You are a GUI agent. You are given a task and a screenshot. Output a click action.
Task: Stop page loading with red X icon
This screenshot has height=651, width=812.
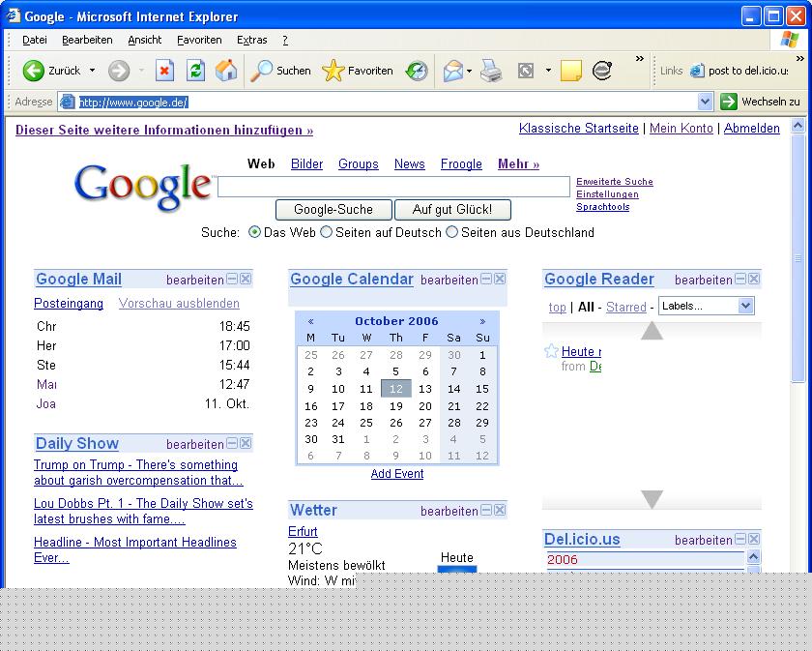coord(164,71)
